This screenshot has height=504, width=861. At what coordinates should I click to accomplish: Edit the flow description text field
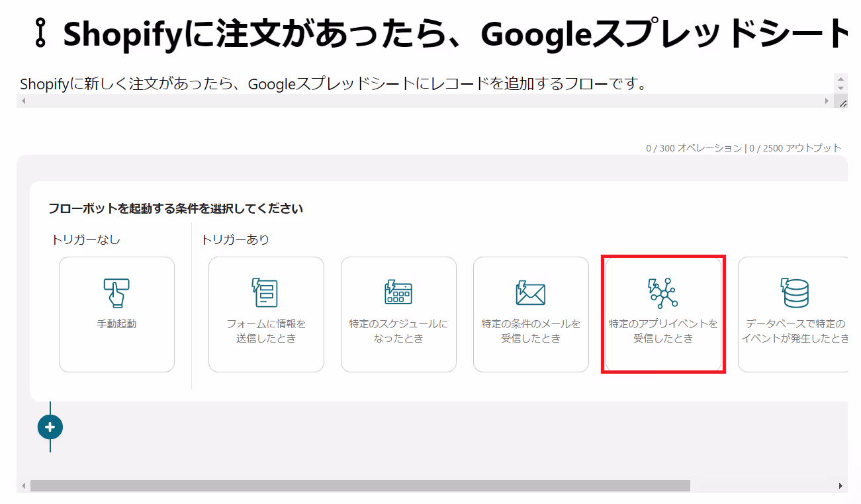coord(426,84)
